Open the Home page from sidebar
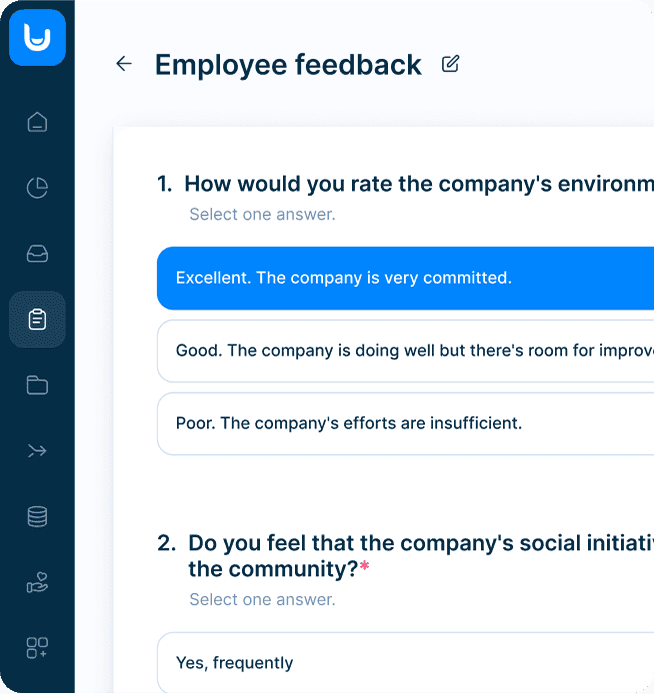Viewport: 654px width, 694px height. (37, 123)
